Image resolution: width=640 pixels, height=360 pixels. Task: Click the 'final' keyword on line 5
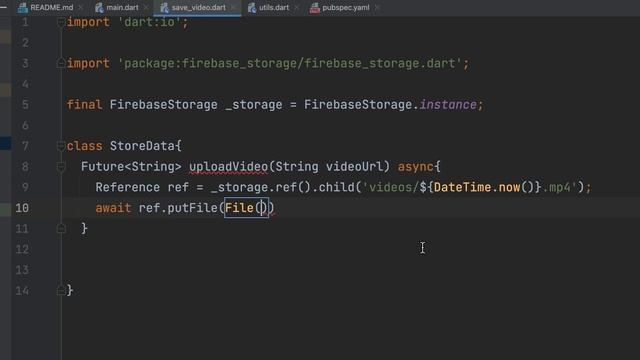[84, 105]
